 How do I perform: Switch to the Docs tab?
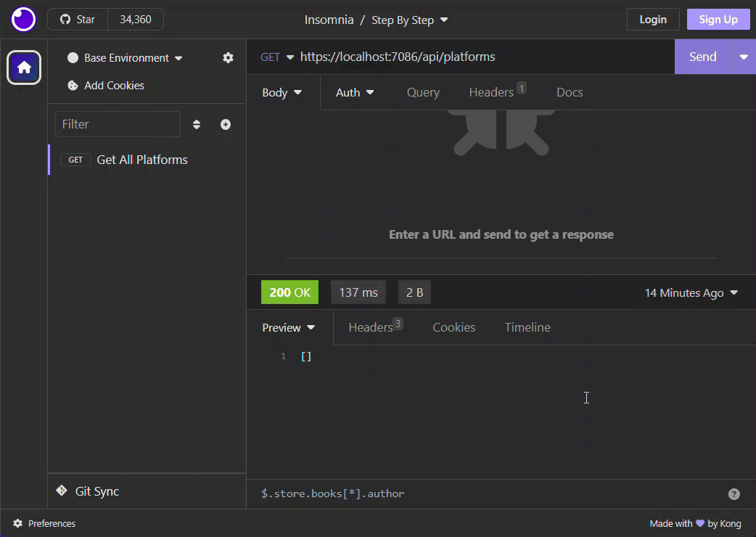point(570,93)
